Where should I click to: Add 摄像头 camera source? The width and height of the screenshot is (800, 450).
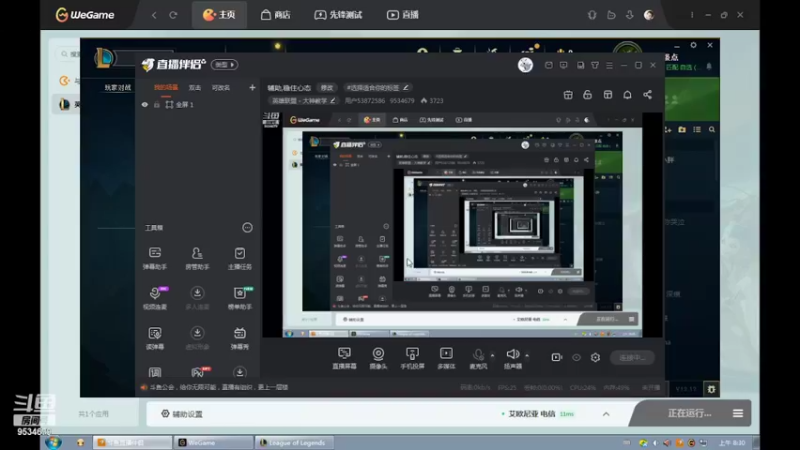pos(378,358)
